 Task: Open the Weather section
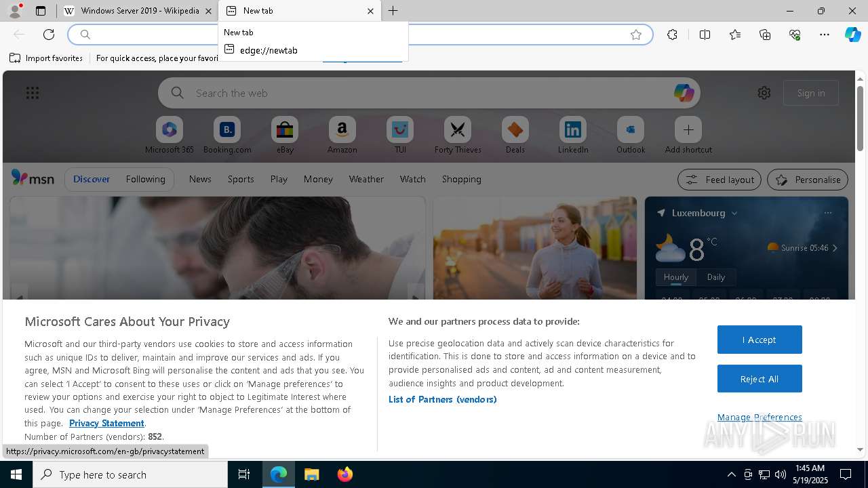point(366,179)
